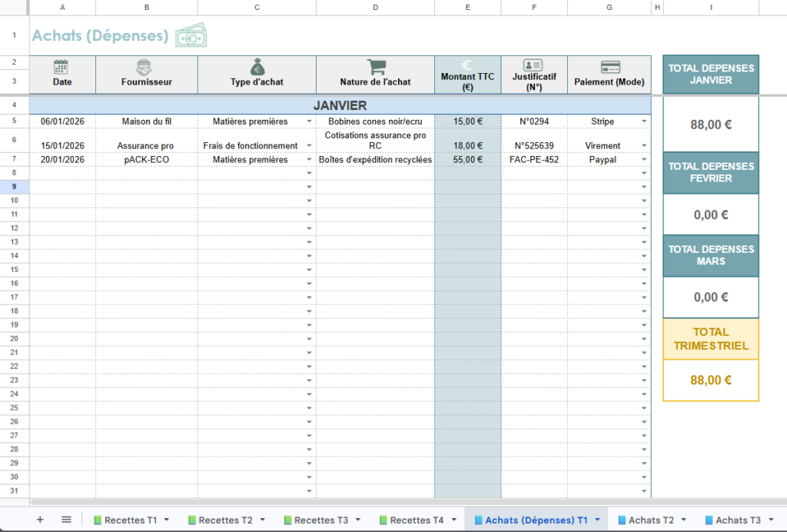Click the ID badge icon above Justificatif
787x532 pixels.
coord(533,65)
